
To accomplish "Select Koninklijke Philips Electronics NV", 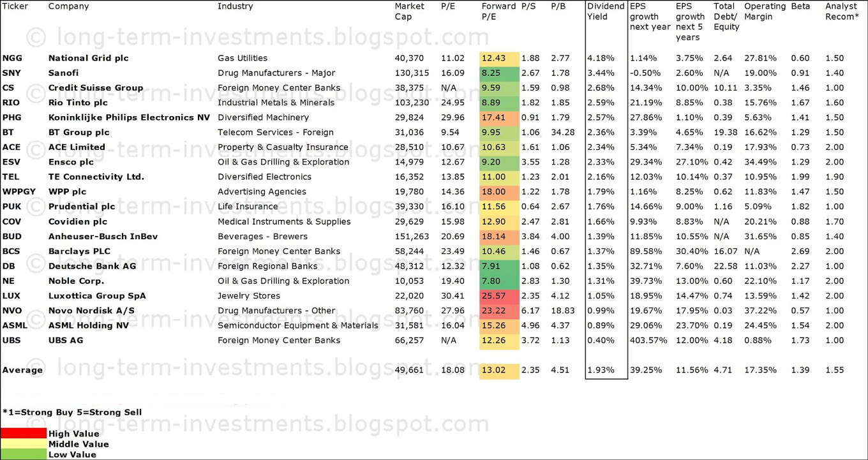I will (x=129, y=117).
